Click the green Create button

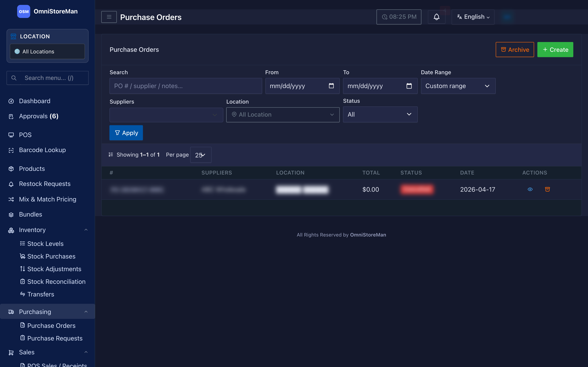(x=555, y=50)
